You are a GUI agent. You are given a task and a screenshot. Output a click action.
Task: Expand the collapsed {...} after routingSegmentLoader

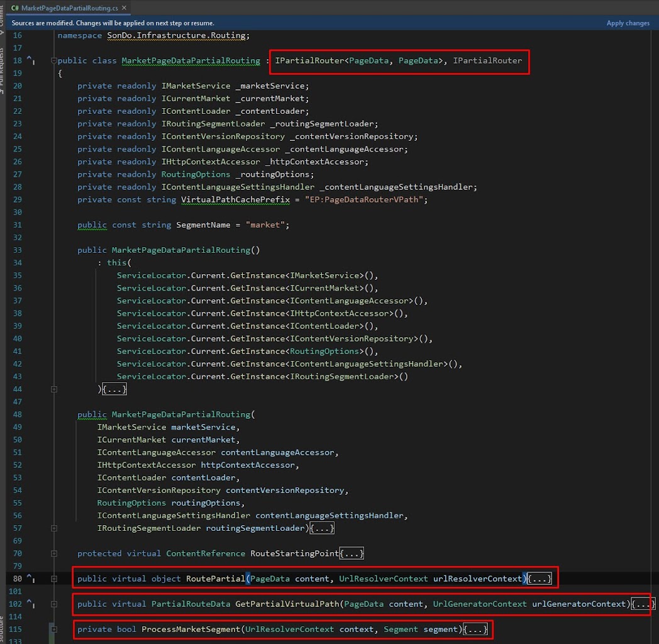[322, 528]
